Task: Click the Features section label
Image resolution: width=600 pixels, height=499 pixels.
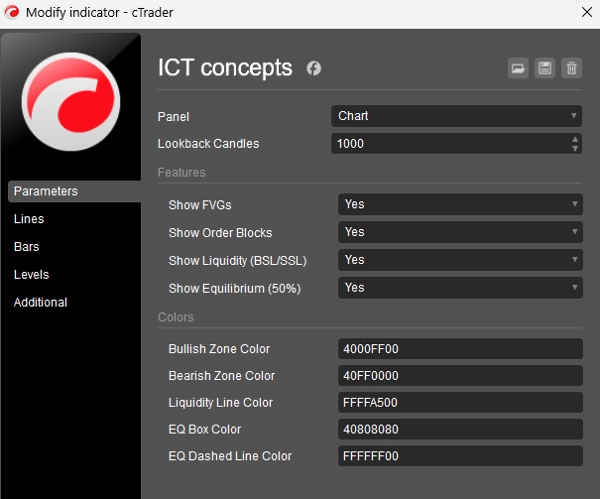Action: [x=182, y=173]
